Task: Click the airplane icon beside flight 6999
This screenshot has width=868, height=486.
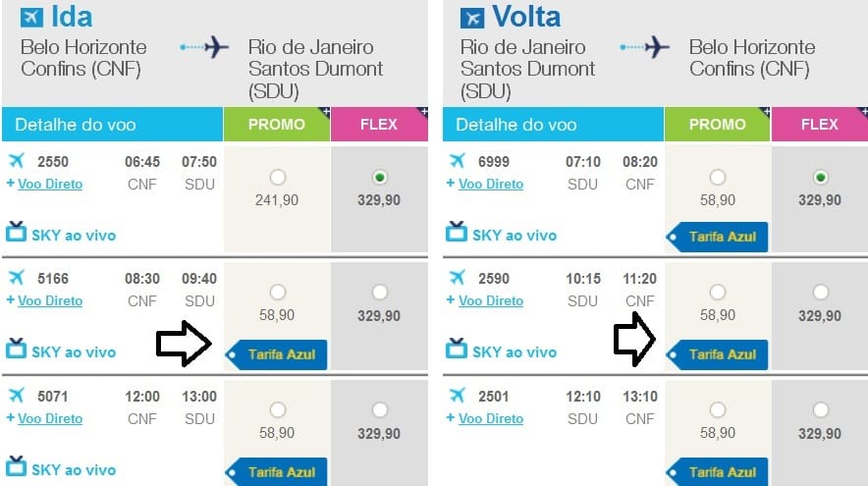Action: pos(457,161)
